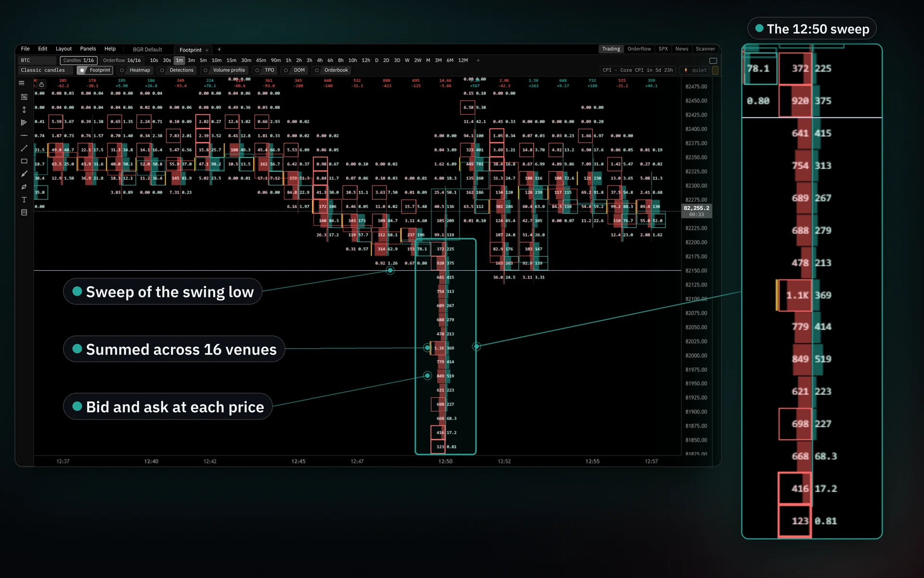Open the File menu
This screenshot has height=578, width=924.
click(25, 49)
